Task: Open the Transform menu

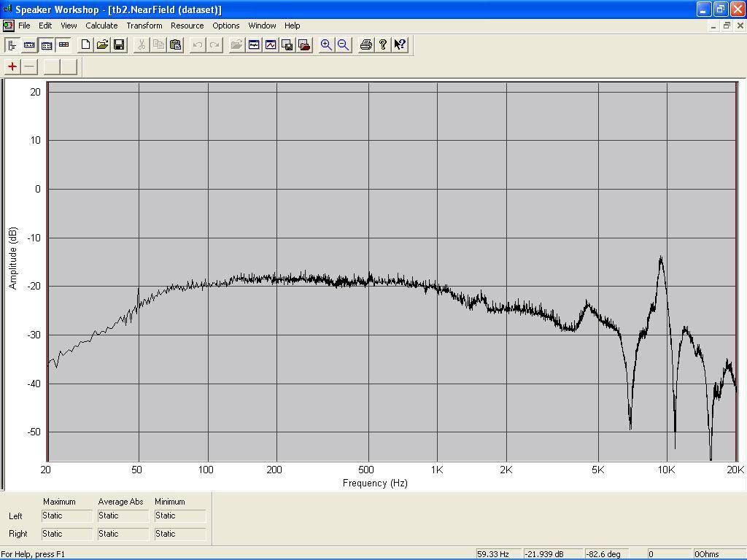Action: (144, 26)
